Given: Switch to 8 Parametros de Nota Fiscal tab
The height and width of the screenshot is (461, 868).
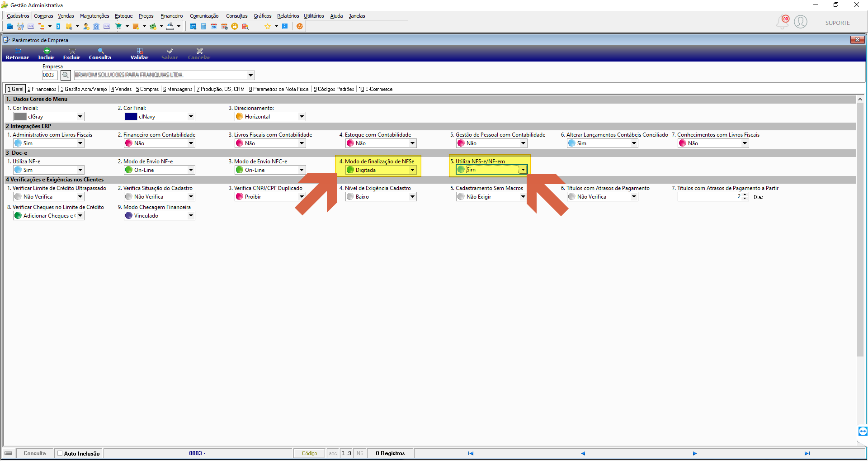Looking at the screenshot, I should (x=279, y=89).
